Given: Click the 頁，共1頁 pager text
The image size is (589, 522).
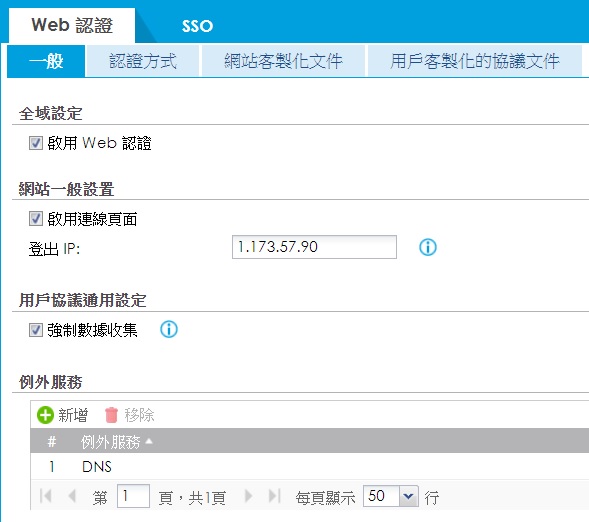Looking at the screenshot, I should point(192,498).
